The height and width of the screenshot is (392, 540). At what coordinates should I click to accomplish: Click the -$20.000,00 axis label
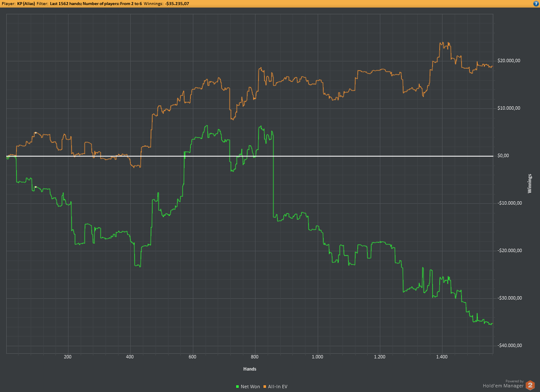pos(510,251)
